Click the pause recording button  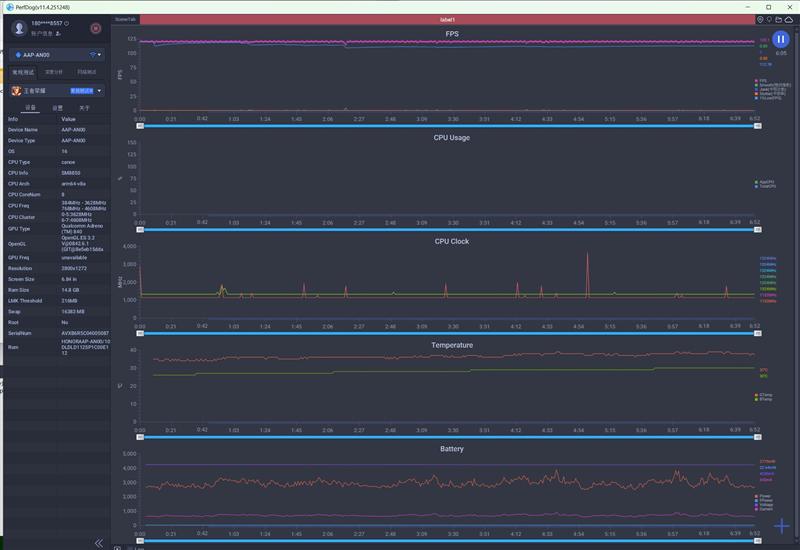(x=781, y=39)
